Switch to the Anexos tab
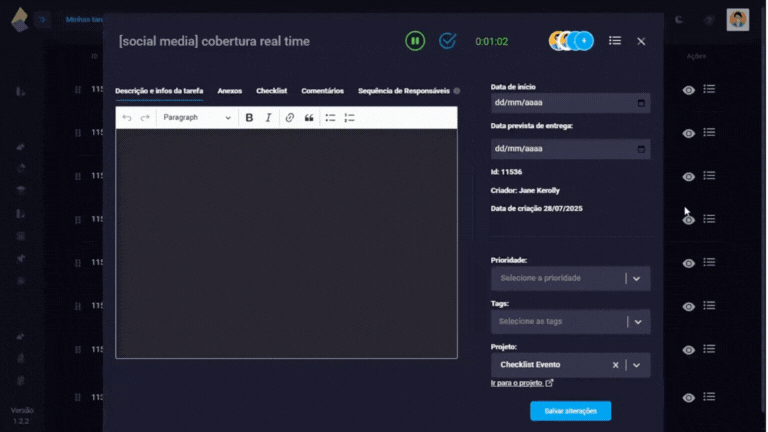Viewport: 768px width, 432px height. click(229, 91)
